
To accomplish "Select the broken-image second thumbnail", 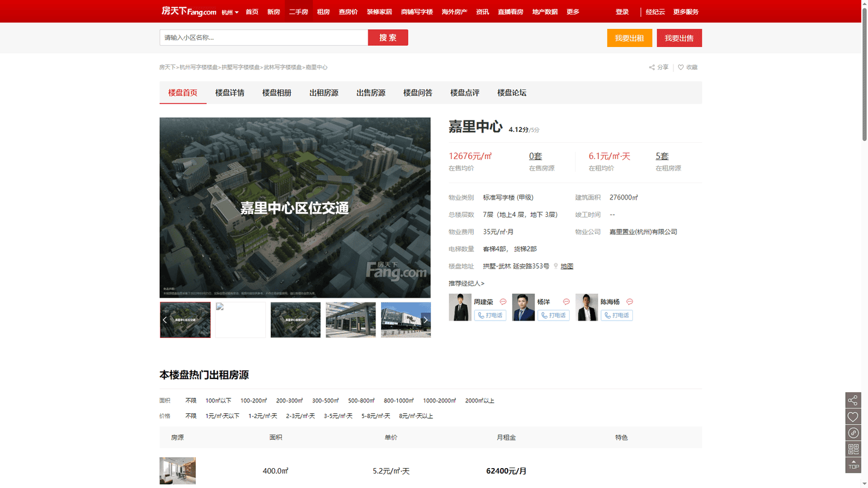I will [x=241, y=320].
